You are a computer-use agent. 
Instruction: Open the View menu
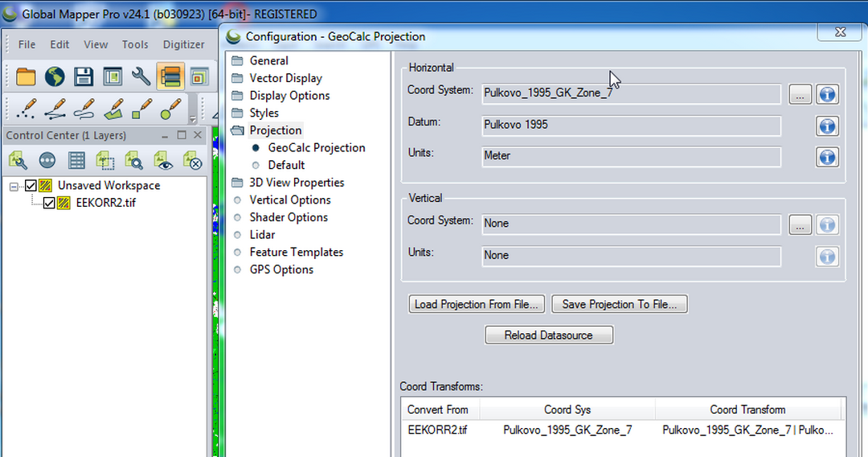[96, 44]
